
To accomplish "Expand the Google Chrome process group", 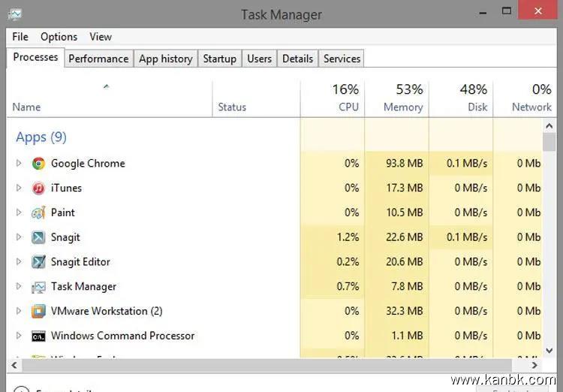I will coord(20,164).
